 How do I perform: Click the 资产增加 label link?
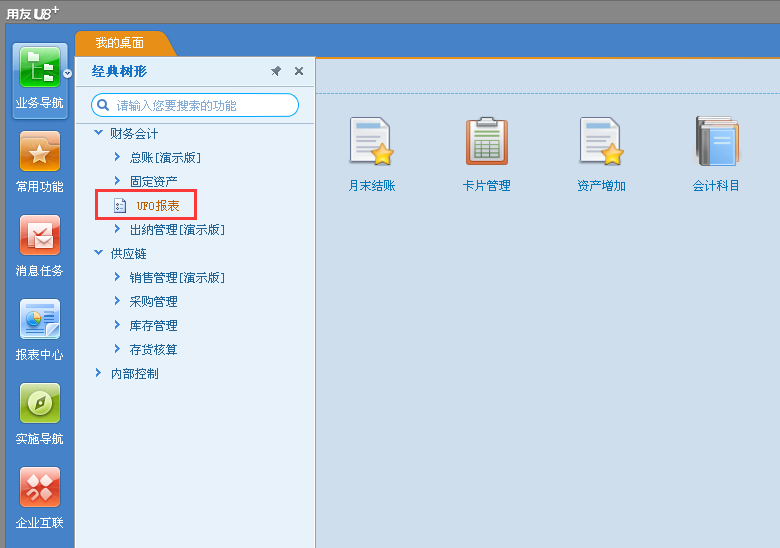pyautogui.click(x=601, y=186)
